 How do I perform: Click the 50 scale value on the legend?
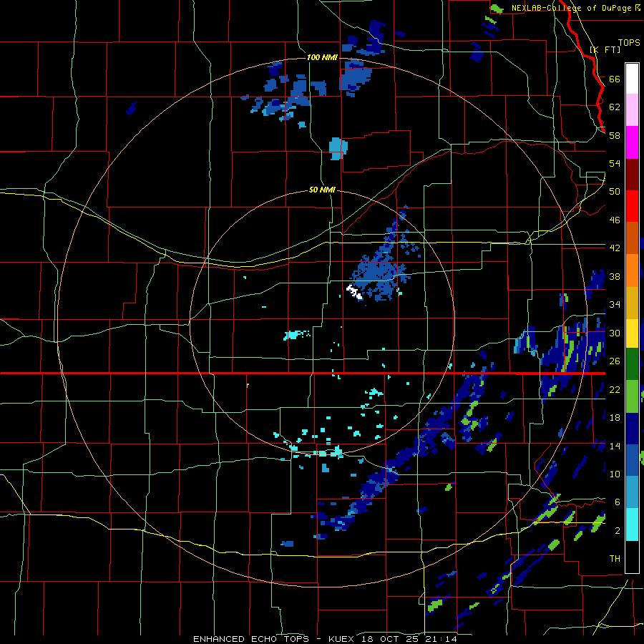(x=615, y=192)
